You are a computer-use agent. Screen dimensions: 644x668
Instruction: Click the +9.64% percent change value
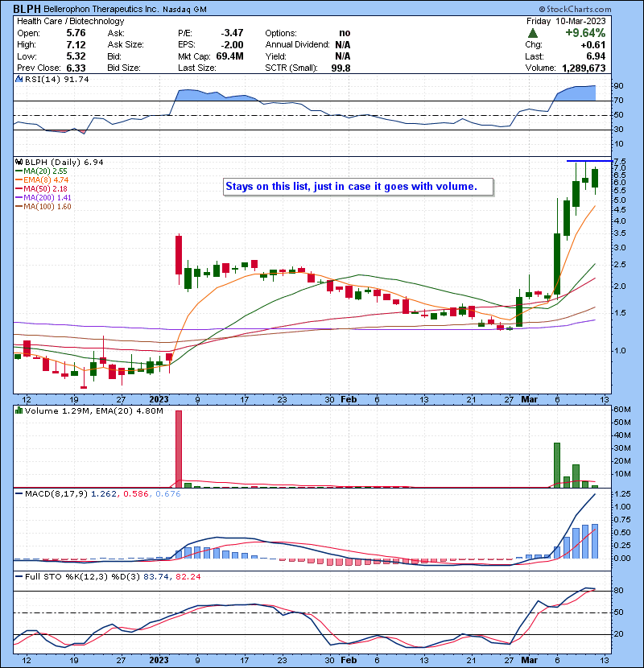coord(585,33)
